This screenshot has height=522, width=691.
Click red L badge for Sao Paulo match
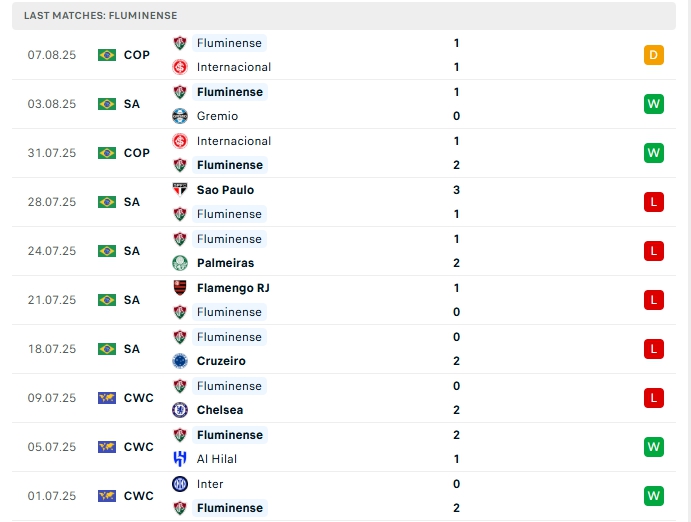tap(653, 202)
